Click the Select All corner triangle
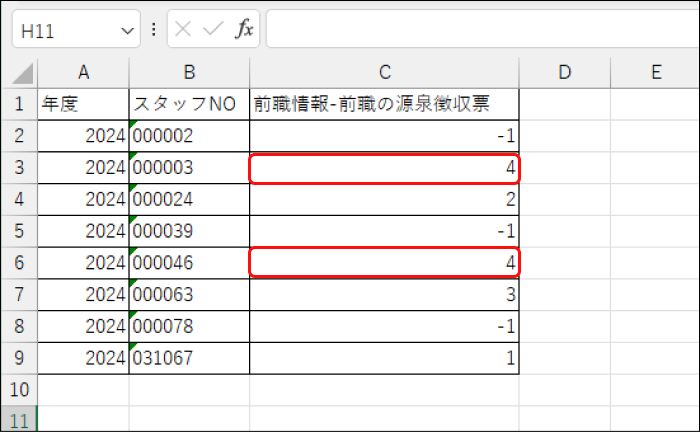This screenshot has width=700, height=432. (22, 73)
